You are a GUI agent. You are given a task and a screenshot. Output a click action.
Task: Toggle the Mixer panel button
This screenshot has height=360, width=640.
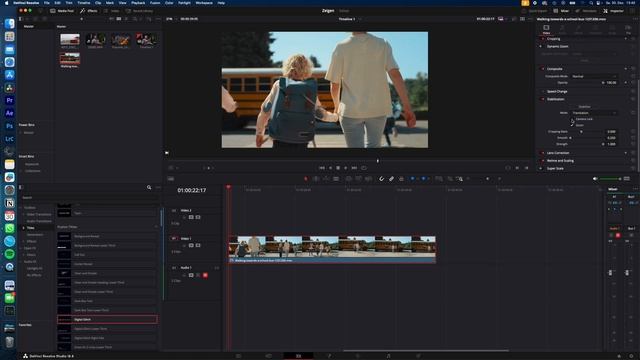point(561,11)
